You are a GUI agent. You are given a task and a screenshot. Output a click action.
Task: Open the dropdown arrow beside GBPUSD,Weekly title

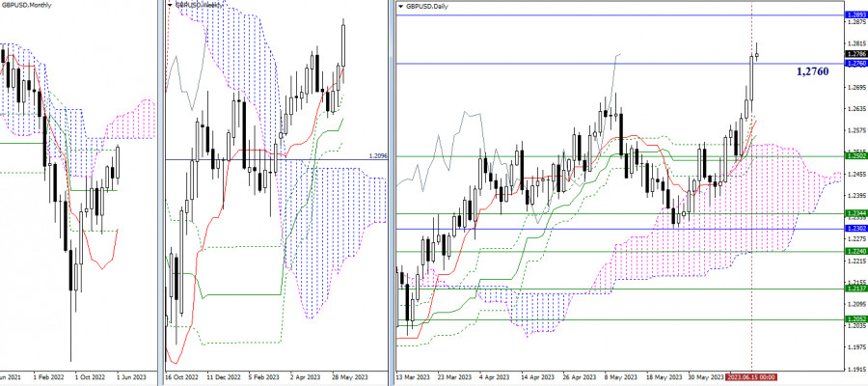click(171, 5)
